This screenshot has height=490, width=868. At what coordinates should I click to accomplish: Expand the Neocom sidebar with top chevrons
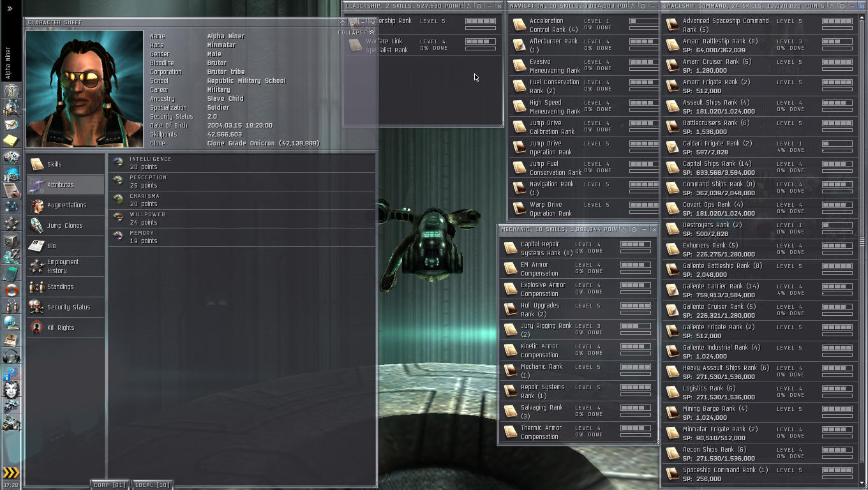tap(10, 8)
